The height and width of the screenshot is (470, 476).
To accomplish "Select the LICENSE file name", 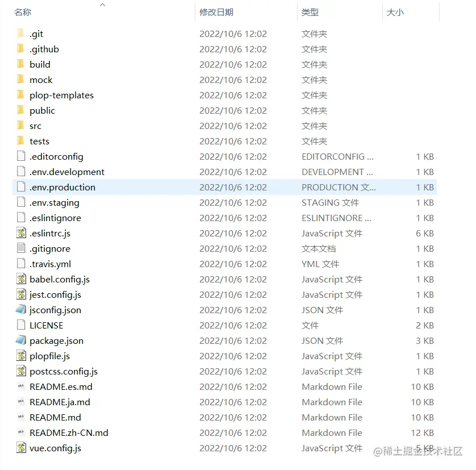I will [x=46, y=326].
